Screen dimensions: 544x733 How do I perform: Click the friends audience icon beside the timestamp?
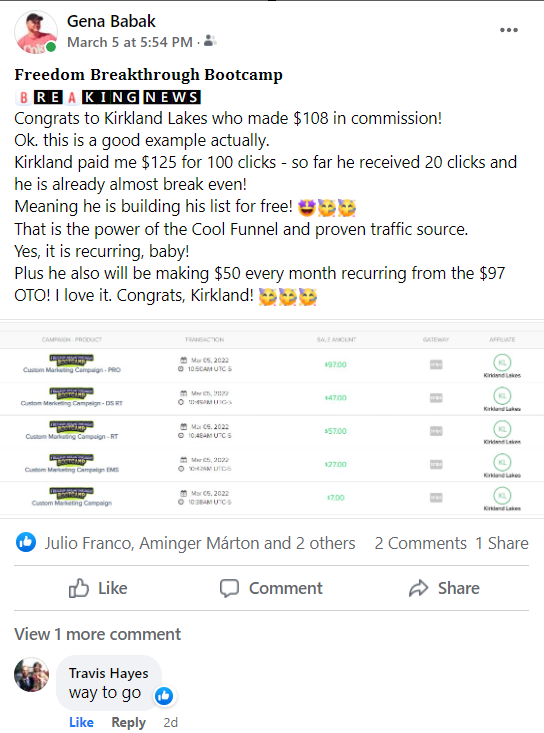210,42
